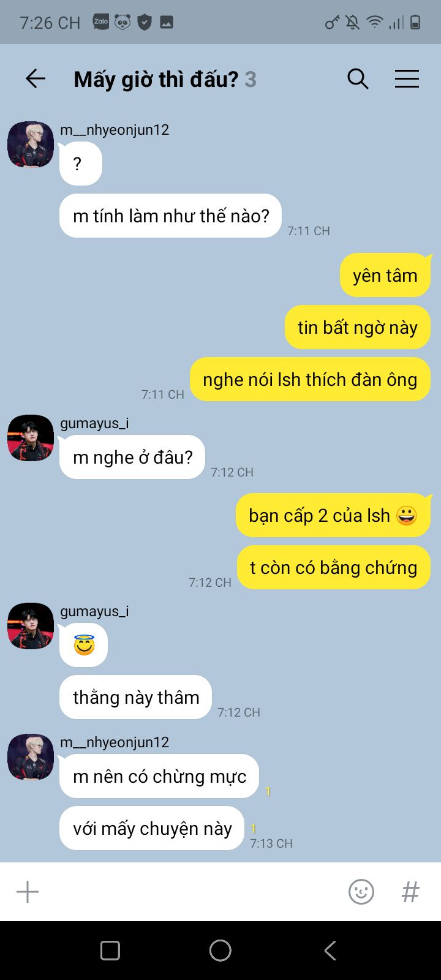This screenshot has height=980, width=441.
Task: Select the "nghe nói lsh thích đàn ông" bubble
Action: [x=310, y=380]
